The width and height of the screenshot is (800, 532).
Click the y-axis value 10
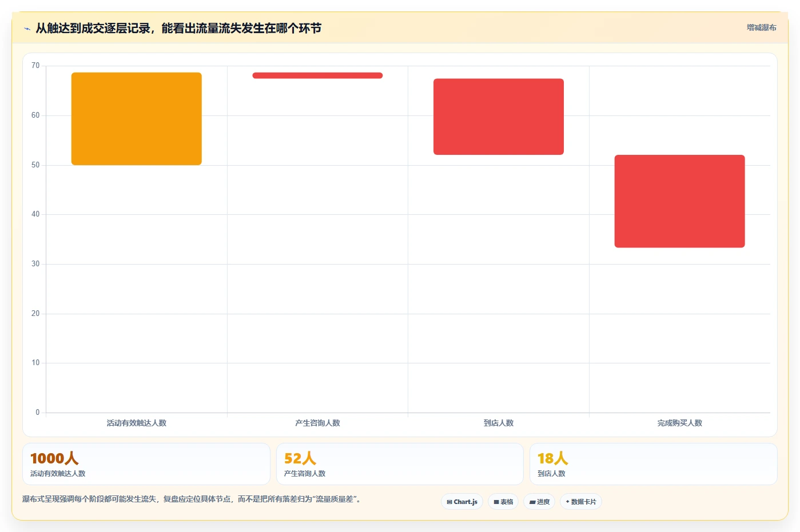coord(35,363)
